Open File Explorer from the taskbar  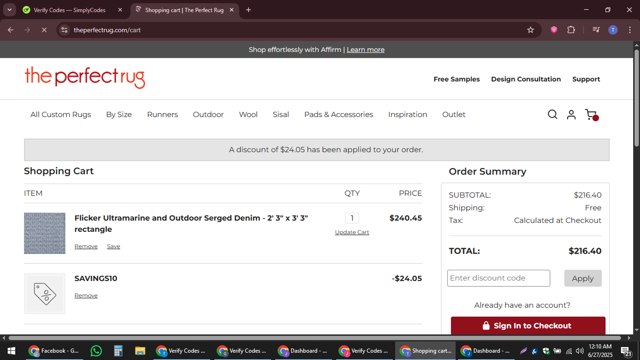(140, 351)
